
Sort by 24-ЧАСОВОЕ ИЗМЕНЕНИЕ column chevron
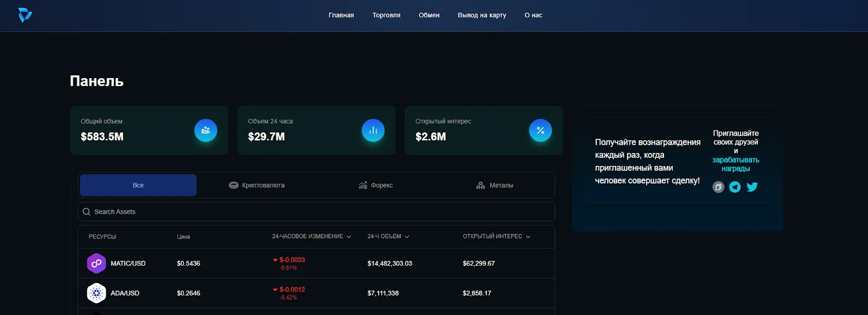(349, 237)
